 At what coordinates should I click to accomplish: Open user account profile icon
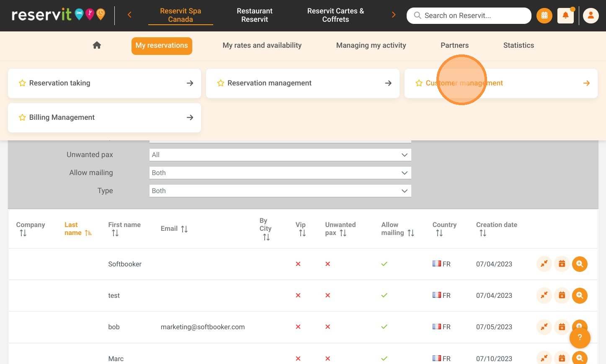591,15
